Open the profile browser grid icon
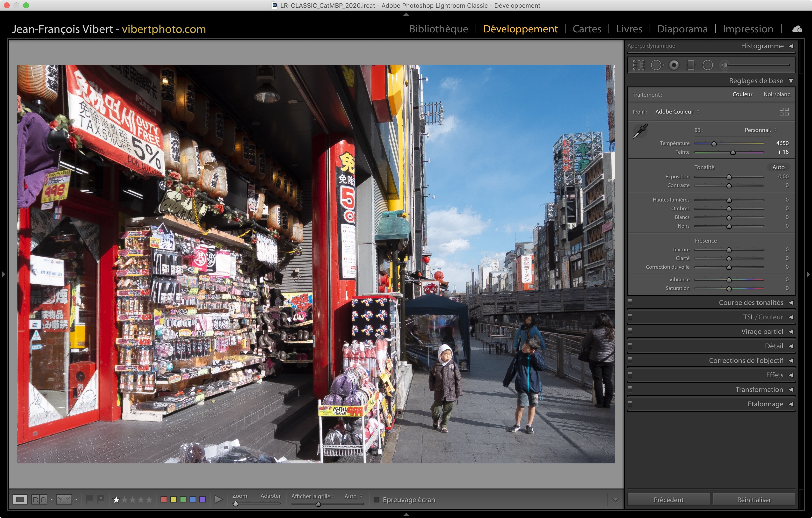This screenshot has height=518, width=812. 784,112
